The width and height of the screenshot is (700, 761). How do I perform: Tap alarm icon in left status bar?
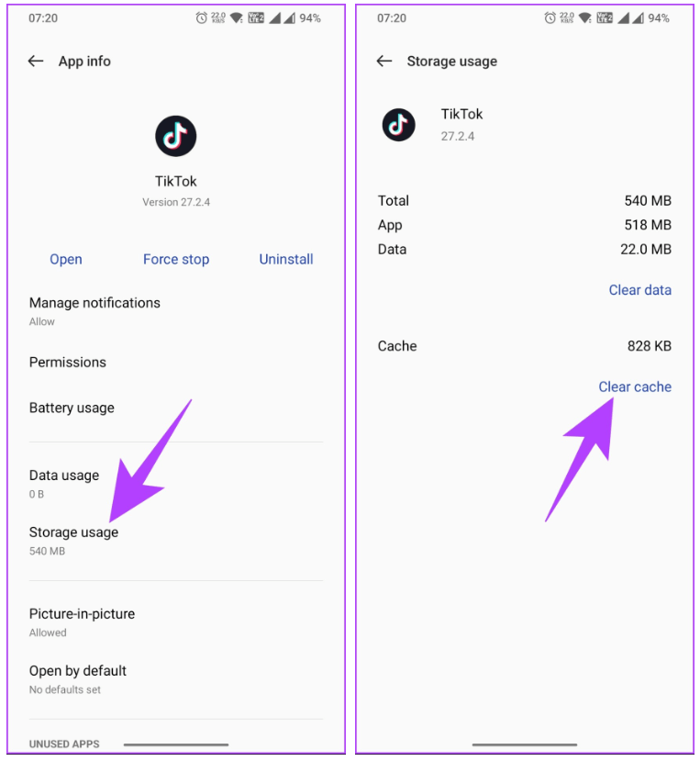pos(202,18)
